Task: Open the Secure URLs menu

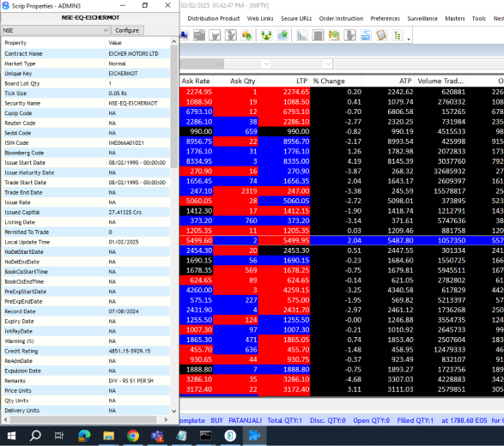Action: coord(296,19)
